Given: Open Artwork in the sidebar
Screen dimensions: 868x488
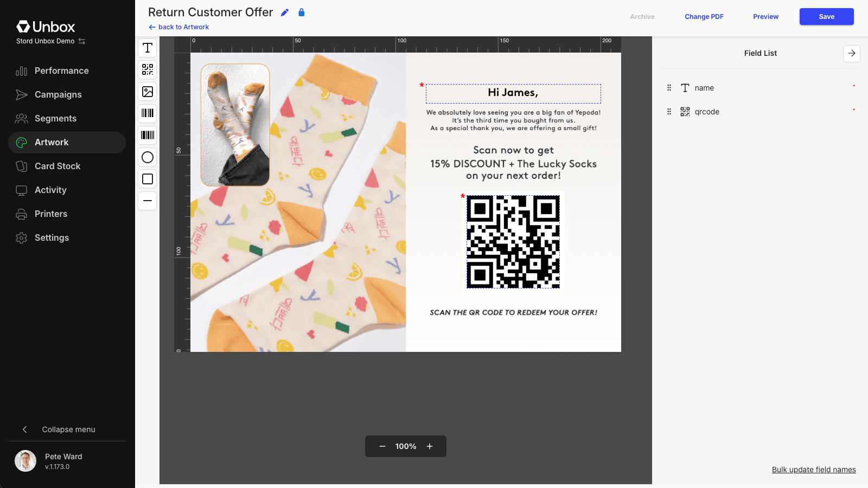Looking at the screenshot, I should click(67, 142).
